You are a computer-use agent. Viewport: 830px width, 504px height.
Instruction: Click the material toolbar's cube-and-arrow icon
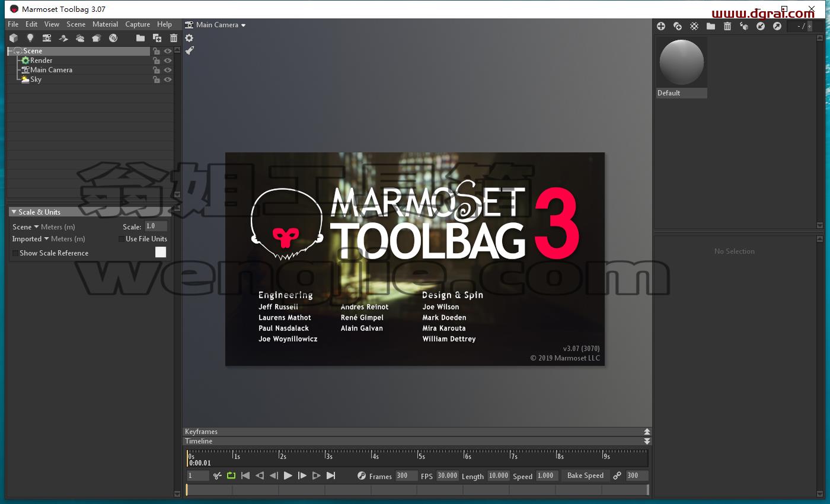(x=744, y=26)
